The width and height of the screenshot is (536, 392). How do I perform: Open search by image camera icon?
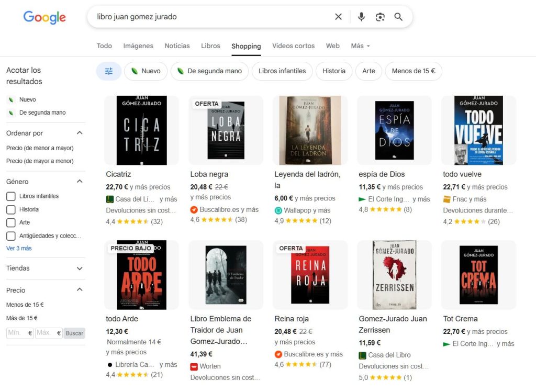[380, 17]
